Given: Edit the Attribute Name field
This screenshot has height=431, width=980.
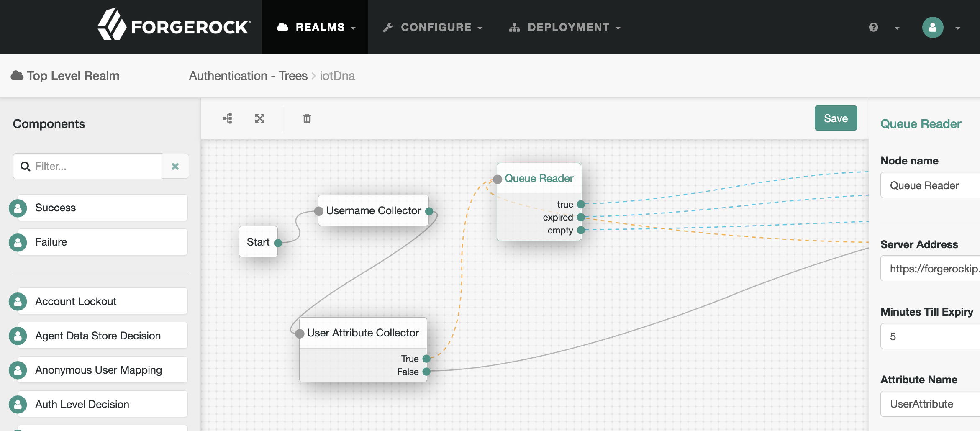Looking at the screenshot, I should click(x=930, y=404).
